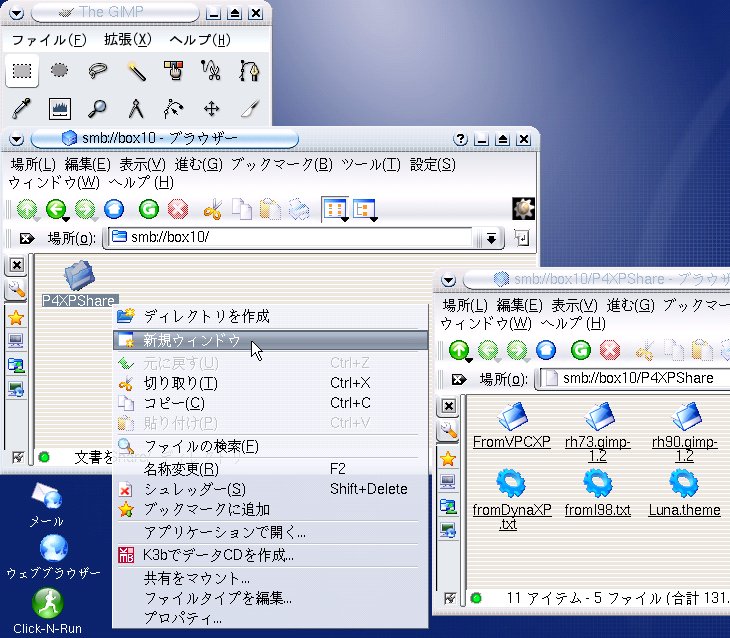This screenshot has height=638, width=730.
Task: Choose the Scissors selection tool in GIMP
Action: [211, 71]
